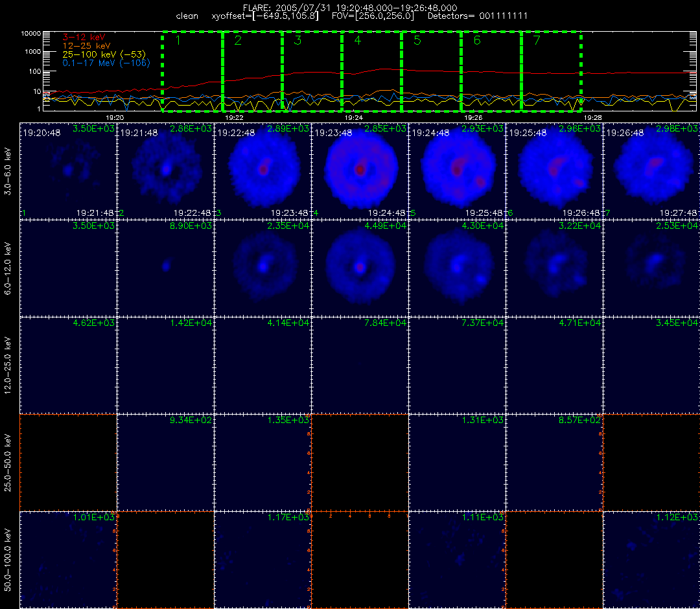Click the blue '0.1-17 MeV (-106)' legend entry
The width and height of the screenshot is (700, 609).
[x=106, y=63]
